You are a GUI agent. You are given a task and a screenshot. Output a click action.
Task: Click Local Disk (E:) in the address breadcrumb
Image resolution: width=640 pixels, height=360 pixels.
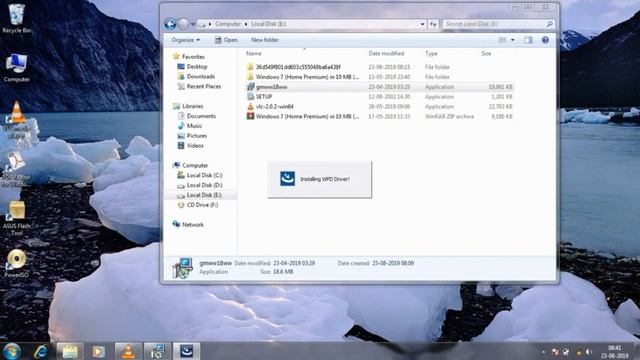[x=268, y=24]
